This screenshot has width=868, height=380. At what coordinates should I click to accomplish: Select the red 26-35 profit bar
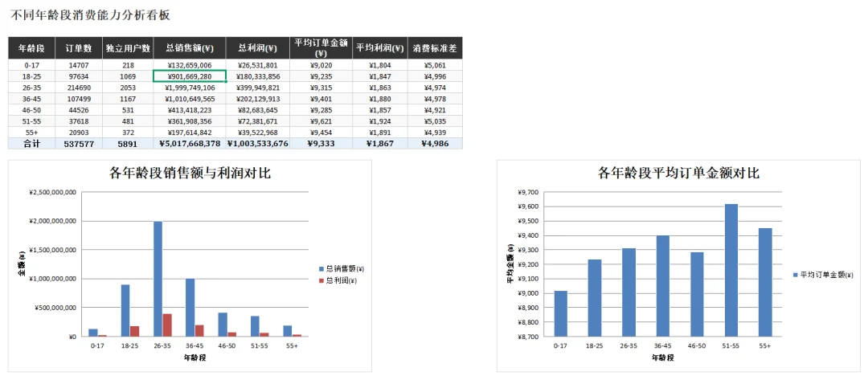pos(167,325)
